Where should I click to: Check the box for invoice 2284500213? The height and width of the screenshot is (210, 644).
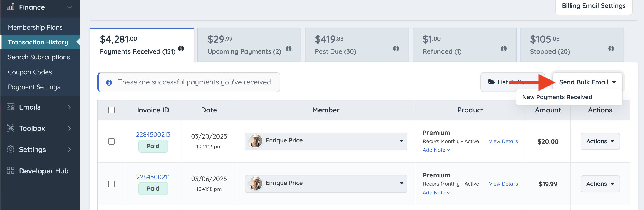pyautogui.click(x=111, y=141)
